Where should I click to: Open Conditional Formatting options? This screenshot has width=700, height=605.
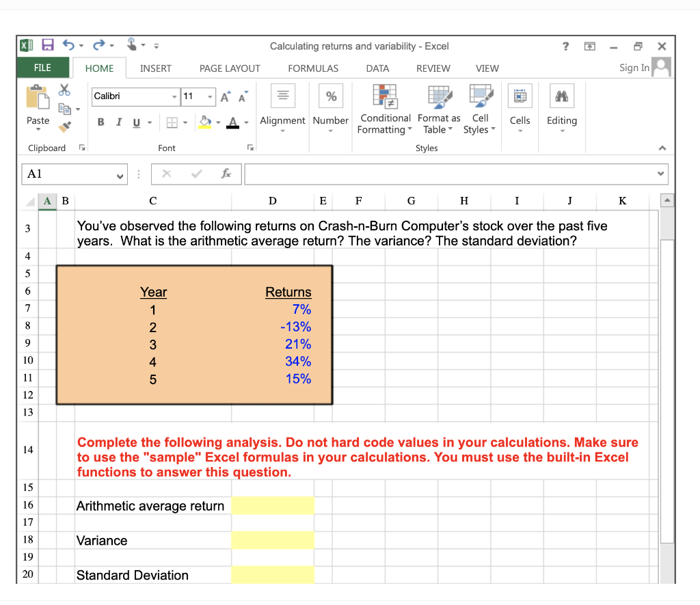pos(385,108)
